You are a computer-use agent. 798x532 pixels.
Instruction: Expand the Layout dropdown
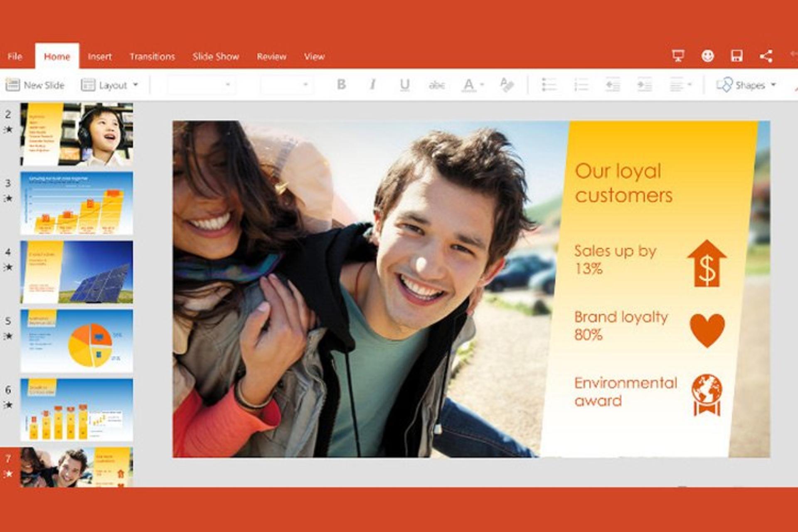[109, 85]
